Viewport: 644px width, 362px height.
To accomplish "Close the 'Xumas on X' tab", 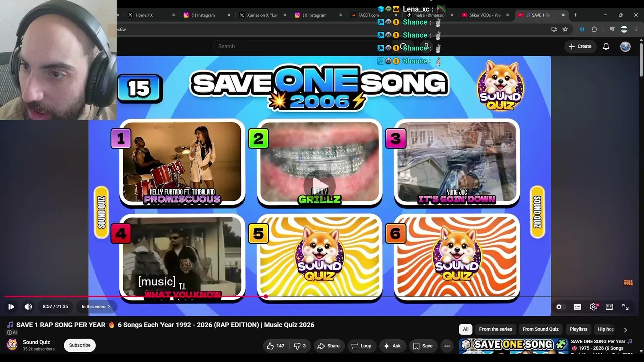I will click(285, 15).
